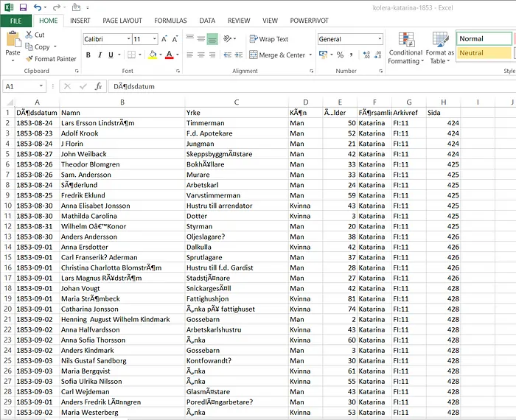
Task: Click the Save icon in quick access toolbar
Action: (x=24, y=7)
